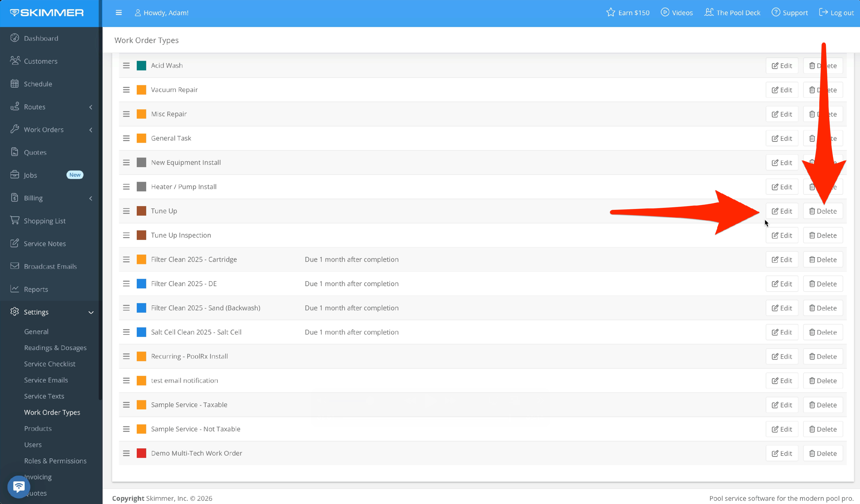Click the Dashboard gauge icon in sidebar

tap(14, 38)
